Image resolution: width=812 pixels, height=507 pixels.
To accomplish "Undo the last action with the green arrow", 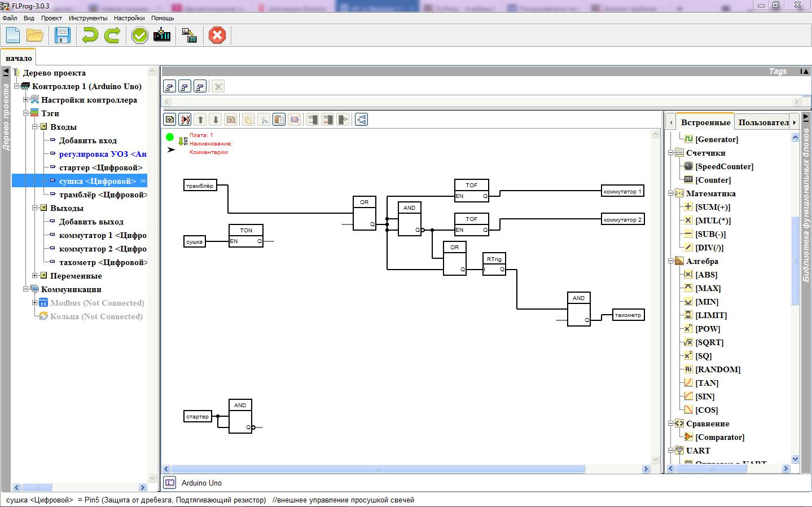I will pos(90,36).
